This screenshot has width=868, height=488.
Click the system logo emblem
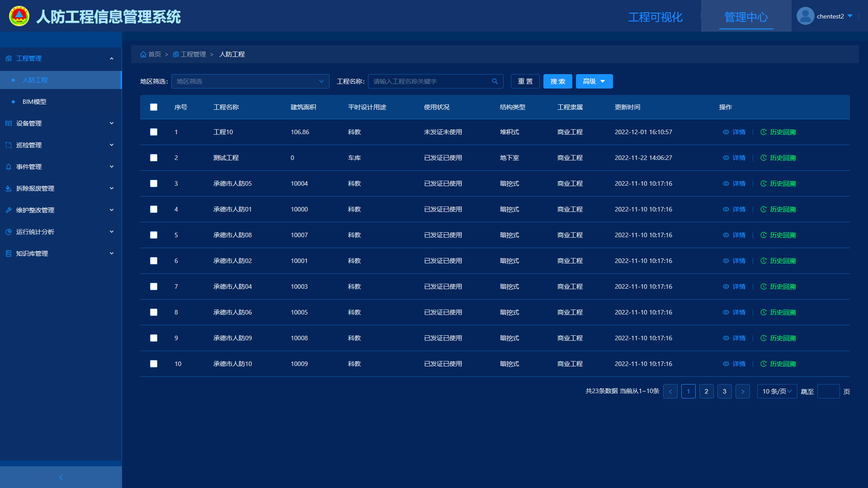19,16
